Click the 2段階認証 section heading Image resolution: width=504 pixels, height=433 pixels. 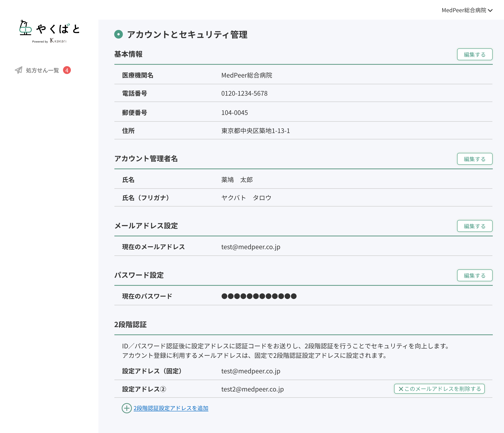(130, 325)
